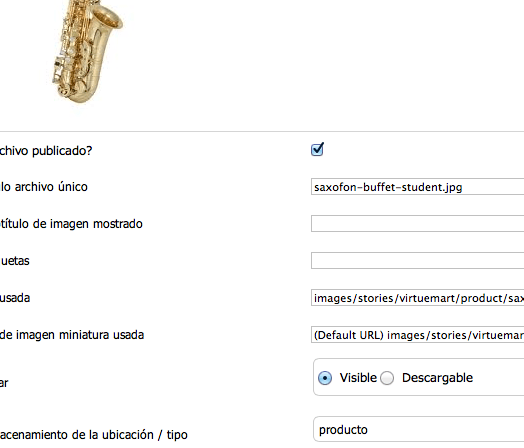Viewport: 524px width, 448px height.
Task: Toggle the archivo publicado checkbox
Action: coord(317,149)
